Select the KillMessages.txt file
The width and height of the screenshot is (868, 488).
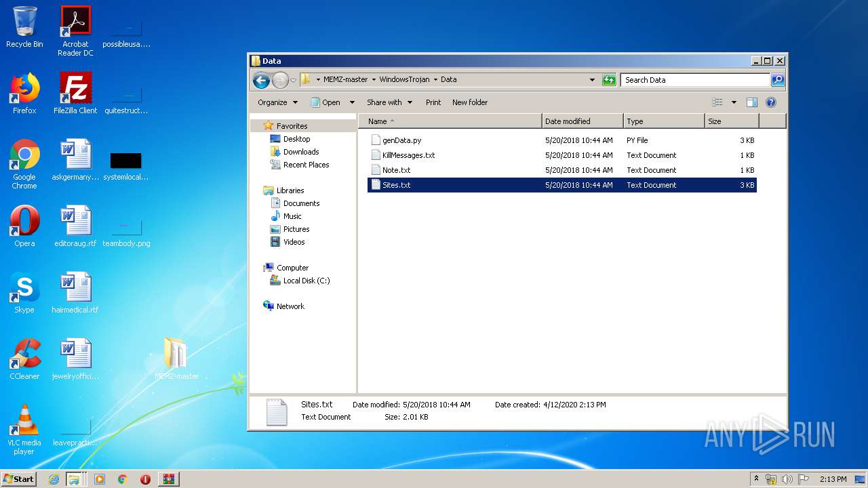click(x=561, y=155)
